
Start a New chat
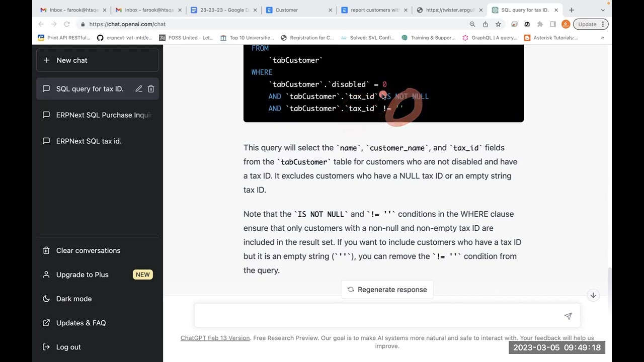click(x=98, y=60)
